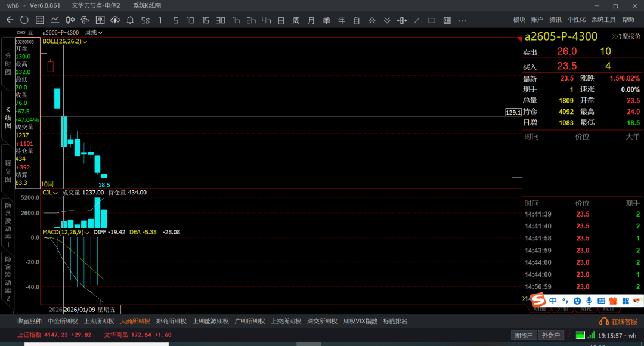This screenshot has height=346, width=644.
Task: Click the 外盘户 button
Action: [551, 335]
